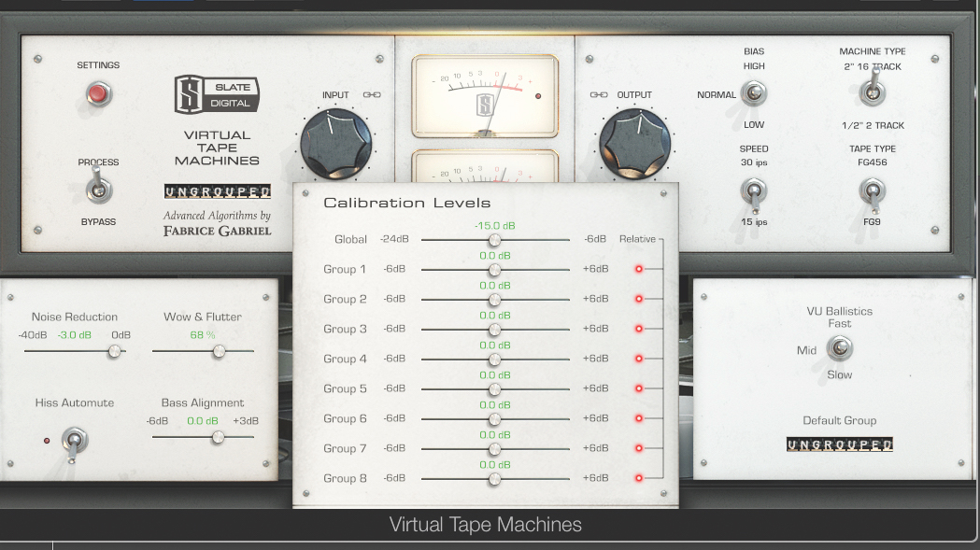Click the Hiss Automute red indicator LED

(x=47, y=441)
